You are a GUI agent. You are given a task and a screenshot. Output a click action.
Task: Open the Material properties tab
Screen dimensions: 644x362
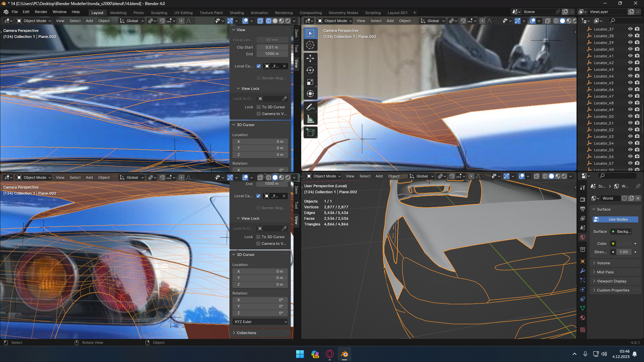click(x=583, y=318)
